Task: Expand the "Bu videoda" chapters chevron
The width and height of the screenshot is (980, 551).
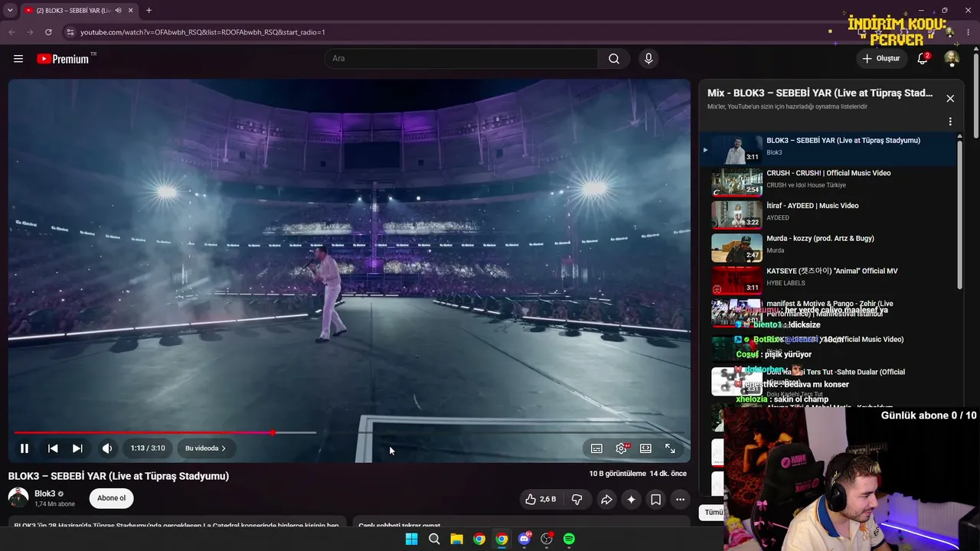Action: point(224,448)
